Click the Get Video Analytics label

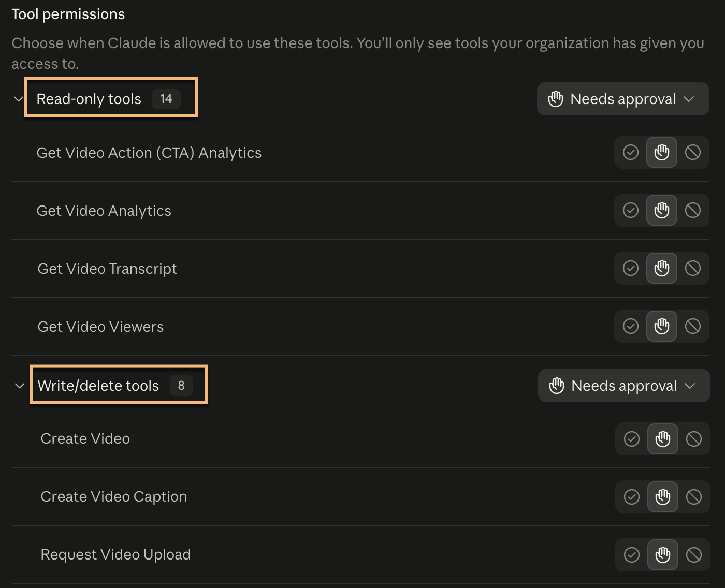104,211
